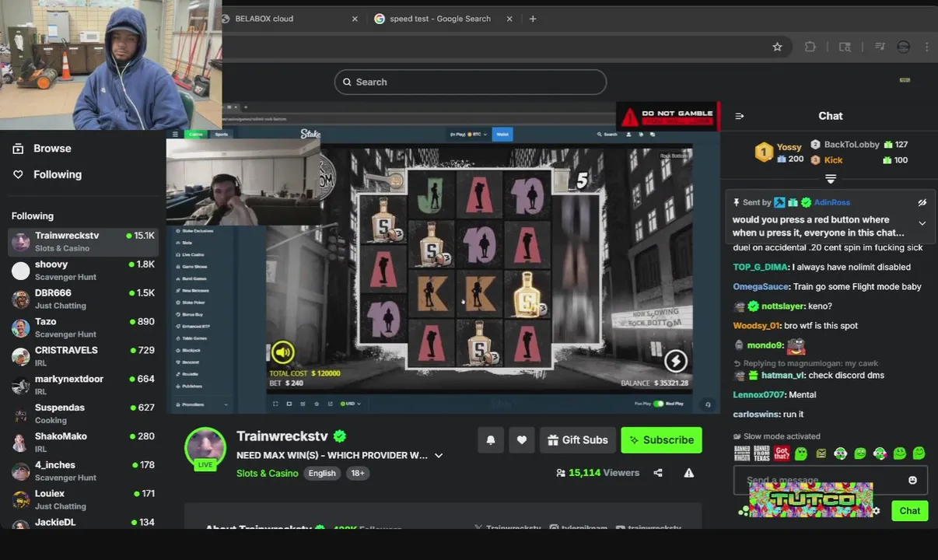The width and height of the screenshot is (938, 560).
Task: Open a new browser tab
Action: click(x=533, y=19)
